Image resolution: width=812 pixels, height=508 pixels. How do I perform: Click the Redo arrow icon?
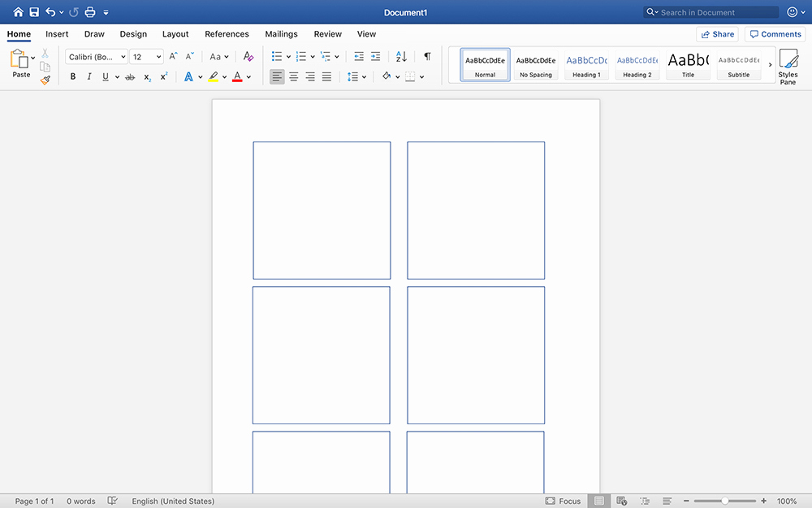(x=74, y=12)
